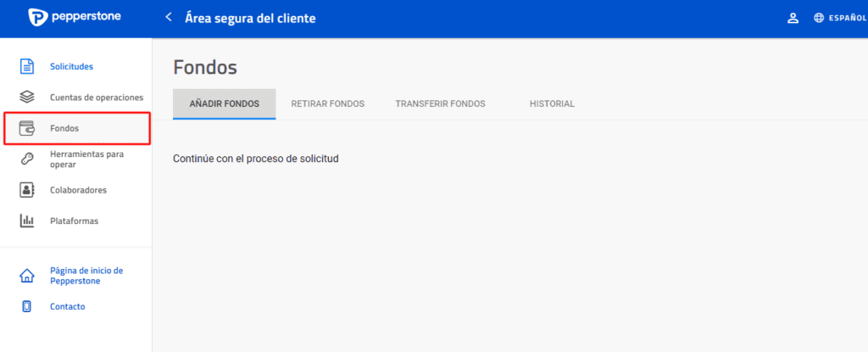Screen dimensions: 868x352
Task: Click the house icon for Pepperstone home
Action: tap(27, 276)
